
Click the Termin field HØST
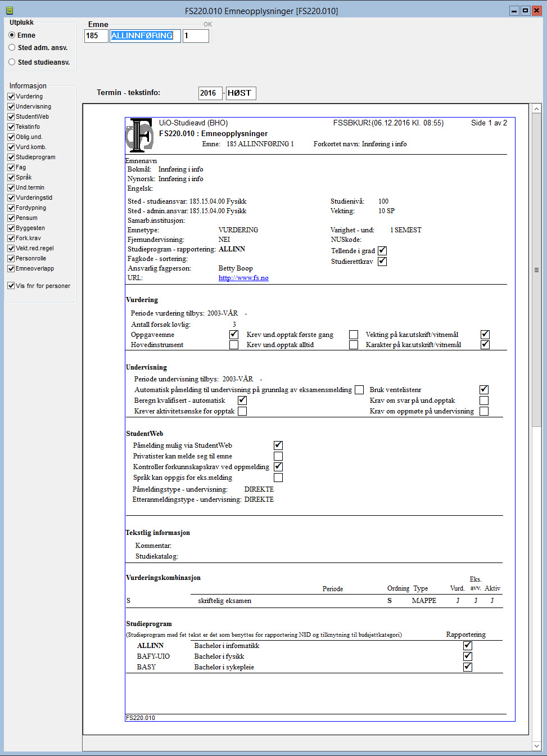tap(241, 93)
